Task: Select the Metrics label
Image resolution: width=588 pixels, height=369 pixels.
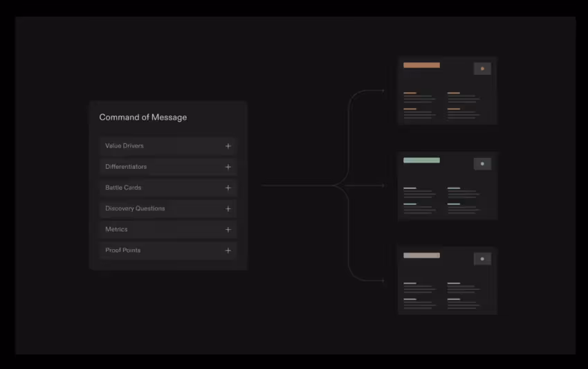Action: (x=116, y=229)
